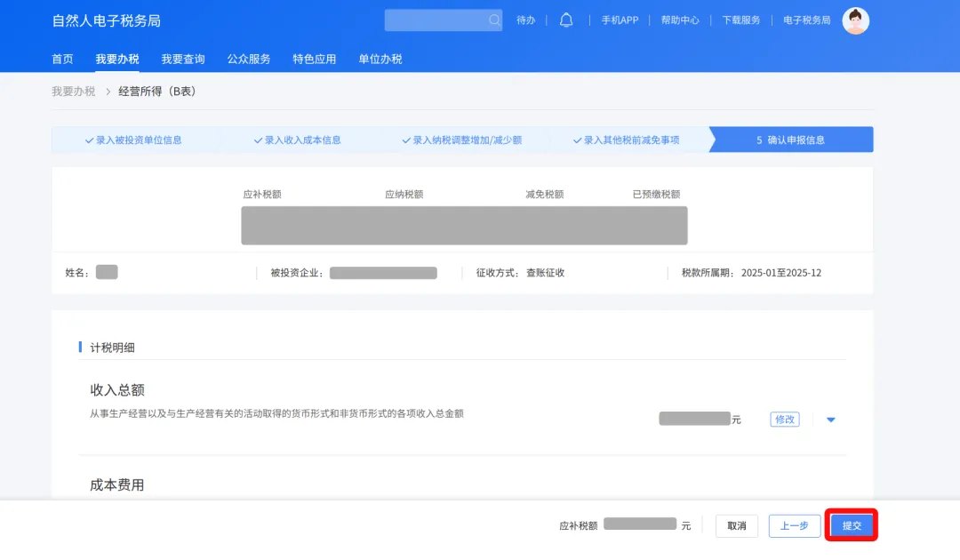The width and height of the screenshot is (960, 560).
Task: Open 待办 pending items
Action: [526, 20]
